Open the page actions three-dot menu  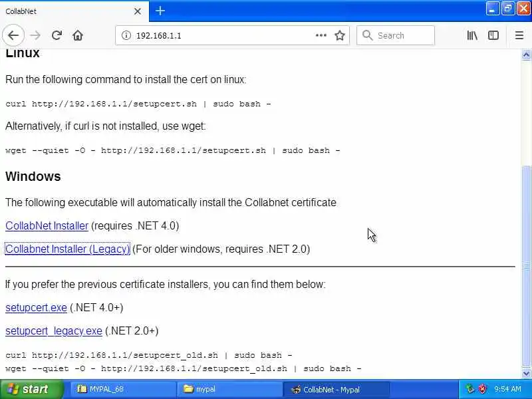pos(321,35)
